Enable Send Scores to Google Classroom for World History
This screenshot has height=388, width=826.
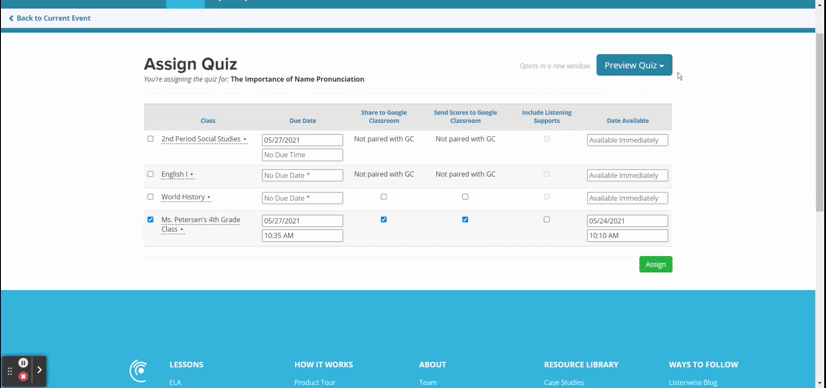click(x=465, y=197)
